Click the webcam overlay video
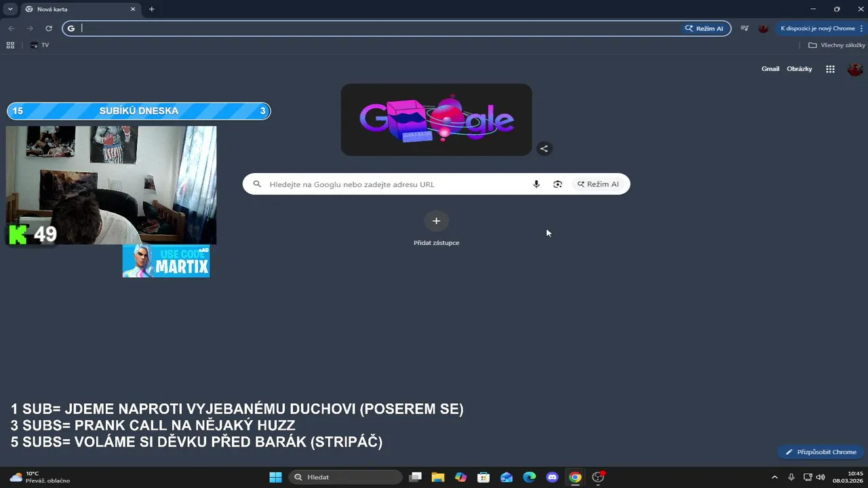 (111, 185)
